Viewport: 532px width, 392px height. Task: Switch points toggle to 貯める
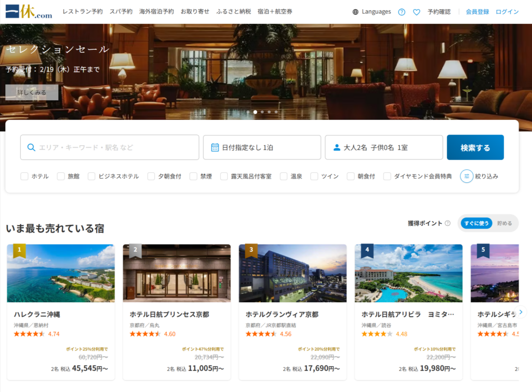504,223
